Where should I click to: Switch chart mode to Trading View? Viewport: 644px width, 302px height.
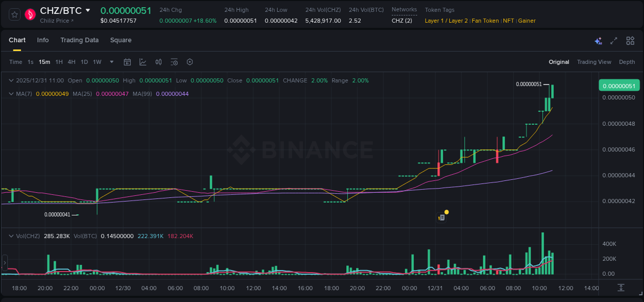click(594, 62)
